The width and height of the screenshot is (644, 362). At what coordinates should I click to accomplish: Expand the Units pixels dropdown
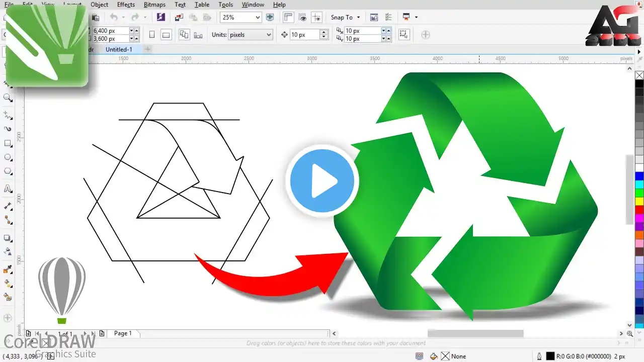(269, 35)
